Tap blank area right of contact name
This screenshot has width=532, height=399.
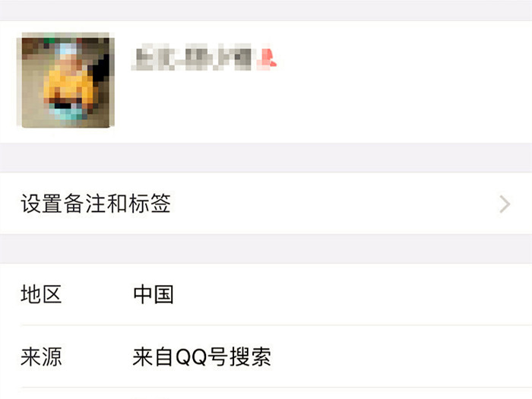click(x=404, y=57)
